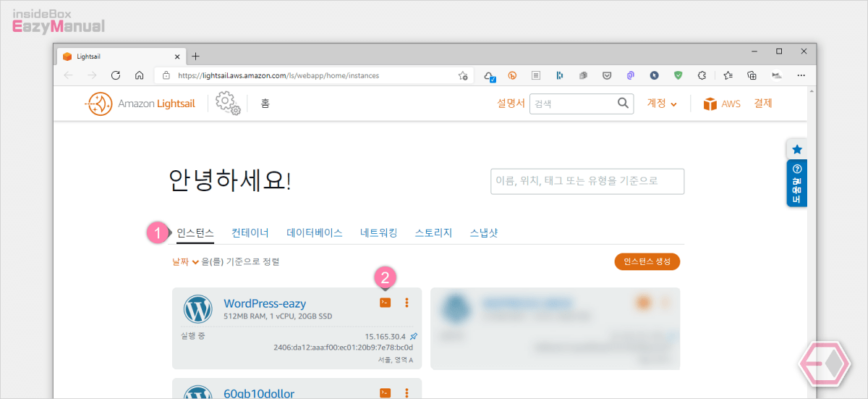868x399 pixels.
Task: Open the 60gb10dollor instance link
Action: point(259,394)
